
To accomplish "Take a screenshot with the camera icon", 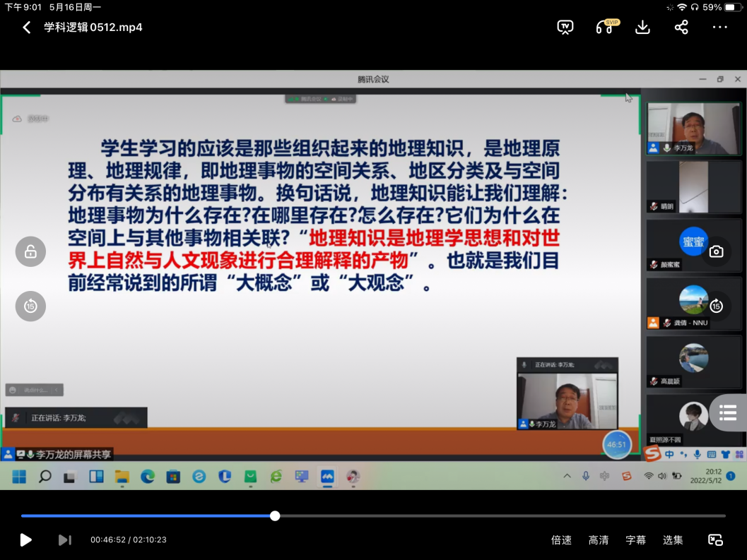I will pyautogui.click(x=716, y=251).
